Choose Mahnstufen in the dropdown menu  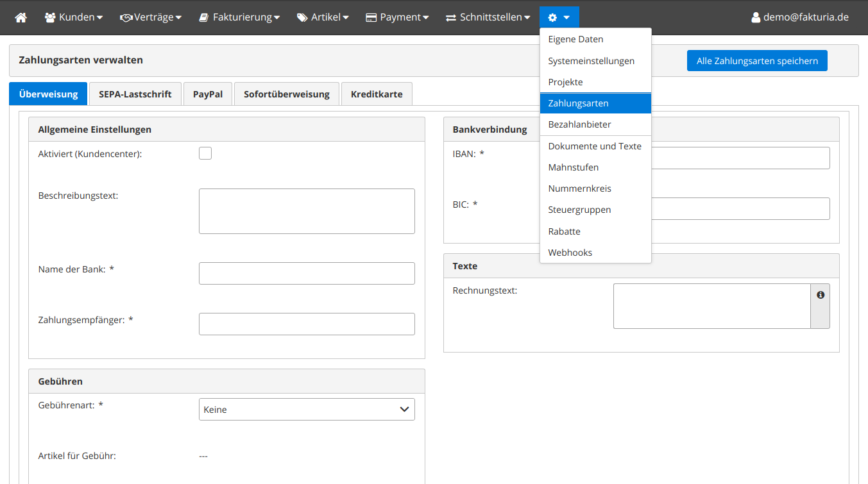point(573,167)
